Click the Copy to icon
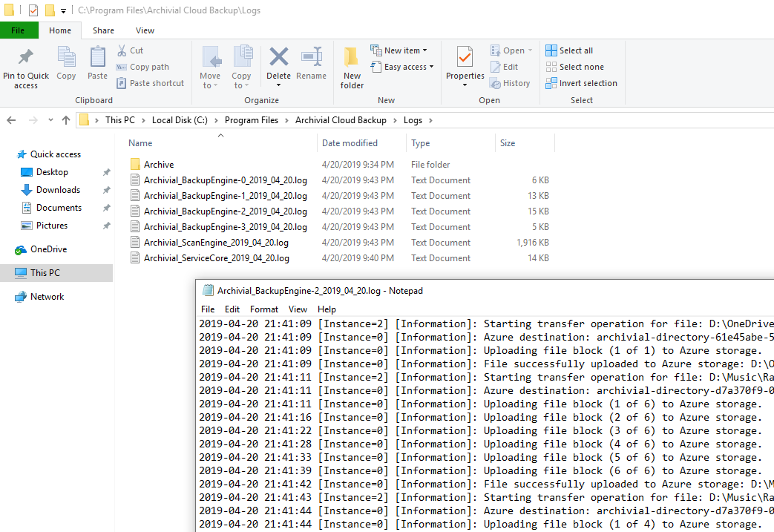774x532 pixels. [x=242, y=56]
